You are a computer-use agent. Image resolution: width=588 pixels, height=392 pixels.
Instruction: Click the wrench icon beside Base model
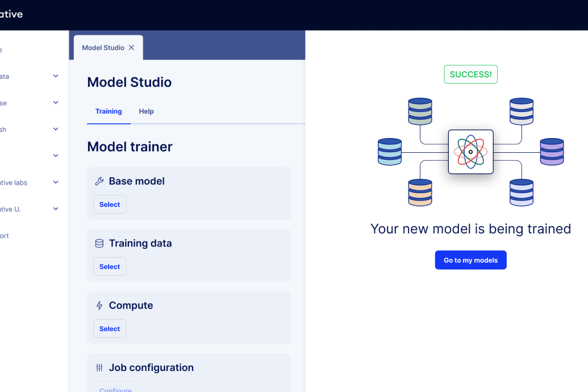tap(99, 181)
